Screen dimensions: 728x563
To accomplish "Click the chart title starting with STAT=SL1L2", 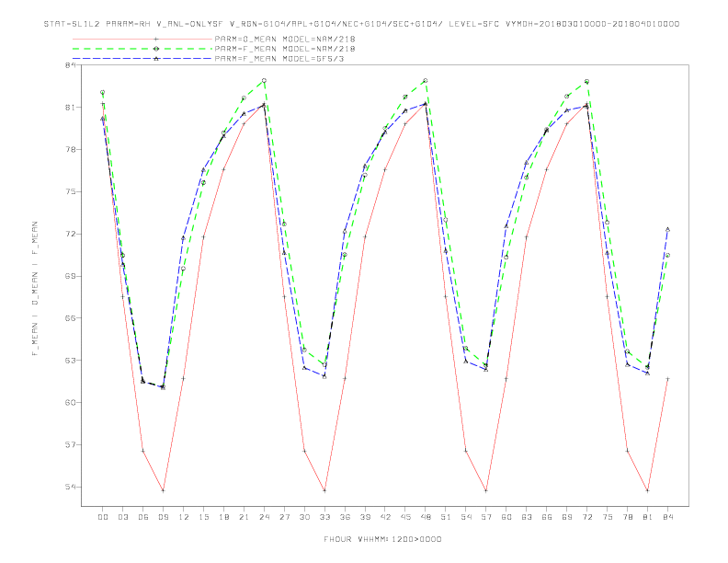I will coord(361,24).
